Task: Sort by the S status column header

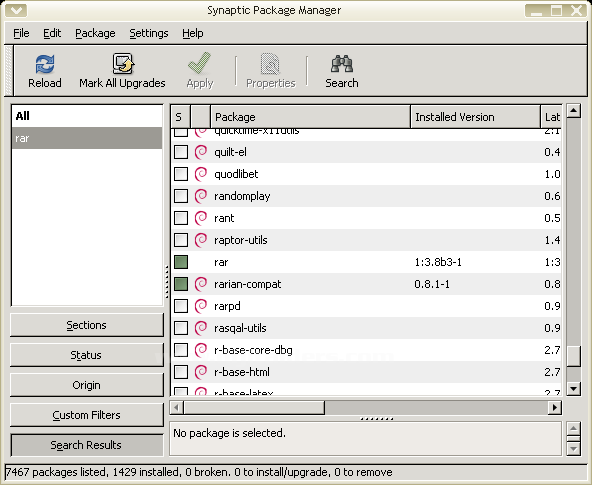Action: pyautogui.click(x=180, y=117)
